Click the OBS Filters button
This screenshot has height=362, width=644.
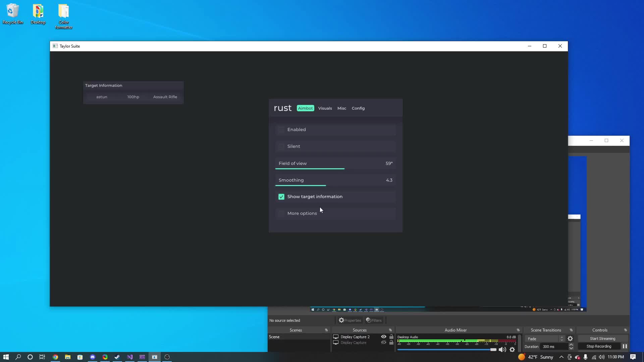point(374,320)
